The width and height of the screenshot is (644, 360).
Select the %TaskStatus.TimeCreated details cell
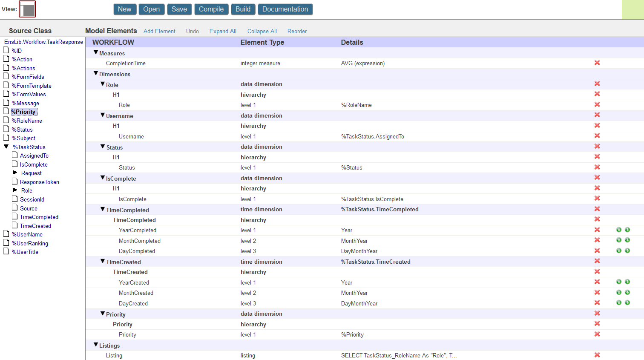(x=376, y=262)
